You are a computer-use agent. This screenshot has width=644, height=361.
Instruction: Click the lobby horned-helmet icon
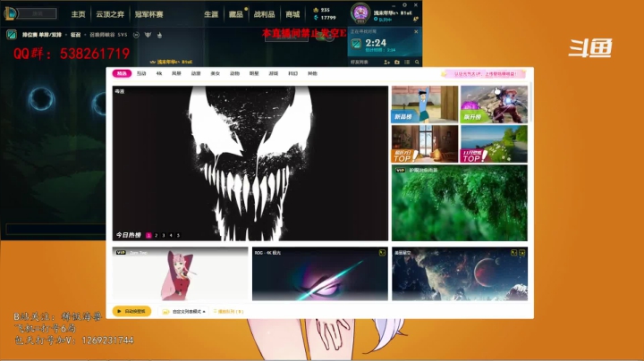pyautogui.click(x=148, y=35)
